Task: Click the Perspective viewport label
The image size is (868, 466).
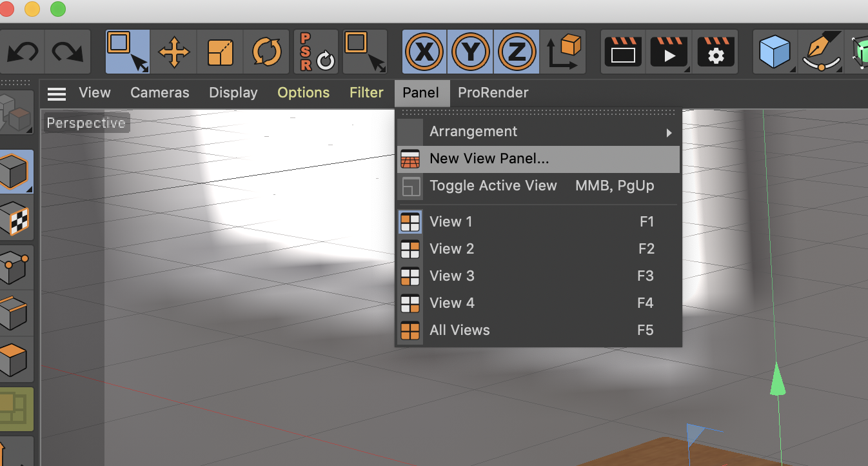Action: pyautogui.click(x=86, y=123)
